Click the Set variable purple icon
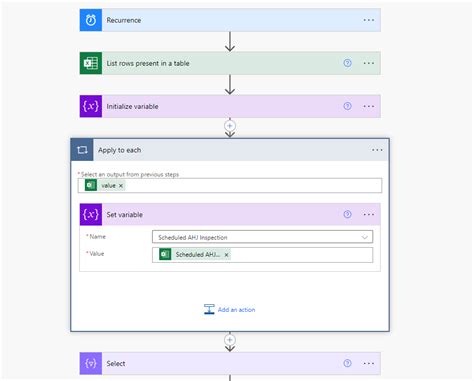This screenshot has height=381, width=474. [x=91, y=214]
